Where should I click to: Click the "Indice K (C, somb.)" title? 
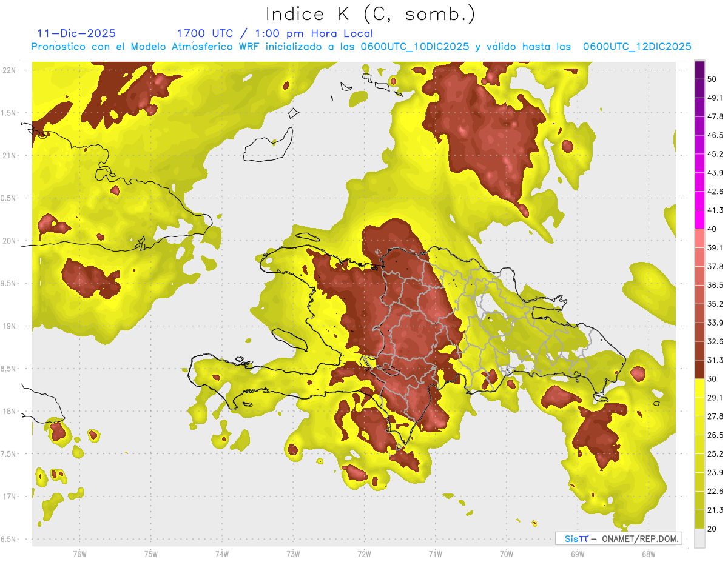coord(371,14)
